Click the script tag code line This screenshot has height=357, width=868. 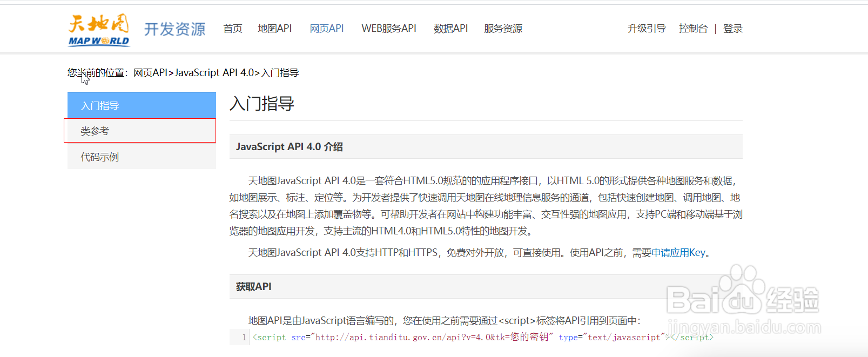483,337
